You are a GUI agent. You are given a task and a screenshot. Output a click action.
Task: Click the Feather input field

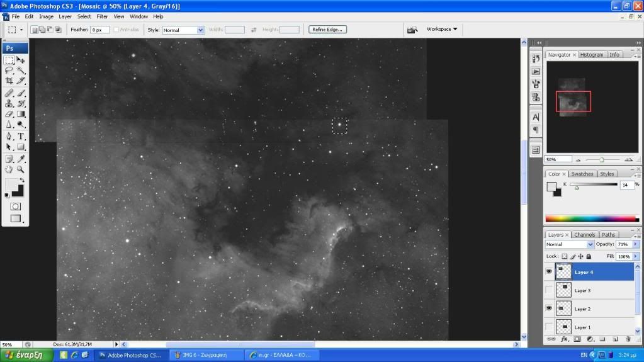pyautogui.click(x=100, y=30)
